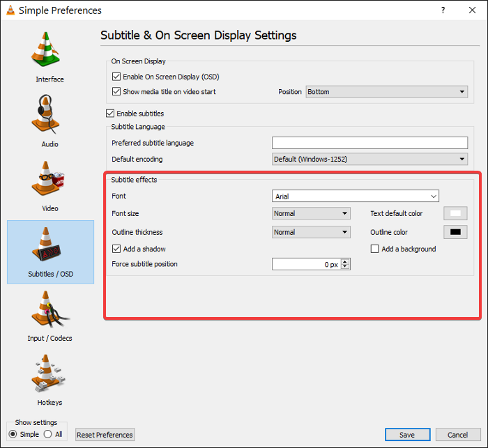Click the Preferred subtitle language input field
This screenshot has width=488, height=448.
369,143
